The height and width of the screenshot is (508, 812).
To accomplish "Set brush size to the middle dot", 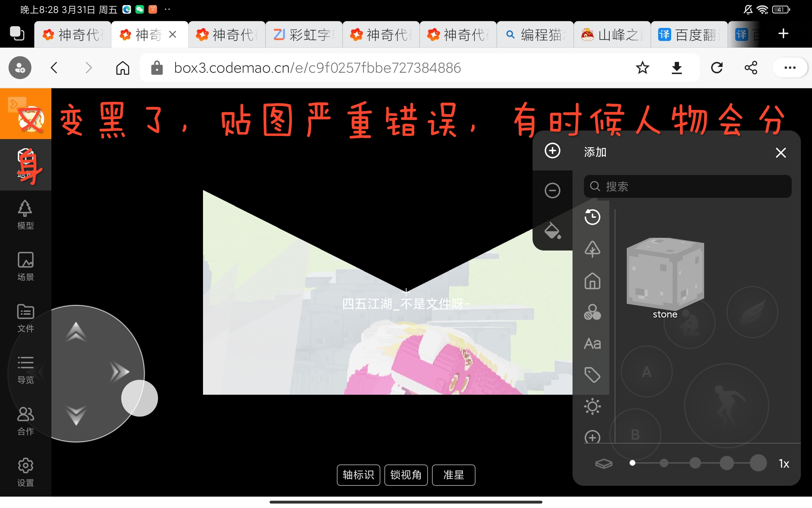I will (x=695, y=463).
